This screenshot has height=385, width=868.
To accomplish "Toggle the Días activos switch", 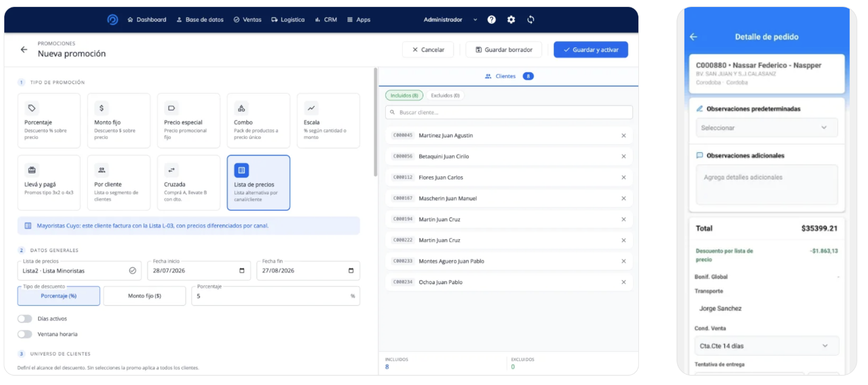I will tap(25, 319).
